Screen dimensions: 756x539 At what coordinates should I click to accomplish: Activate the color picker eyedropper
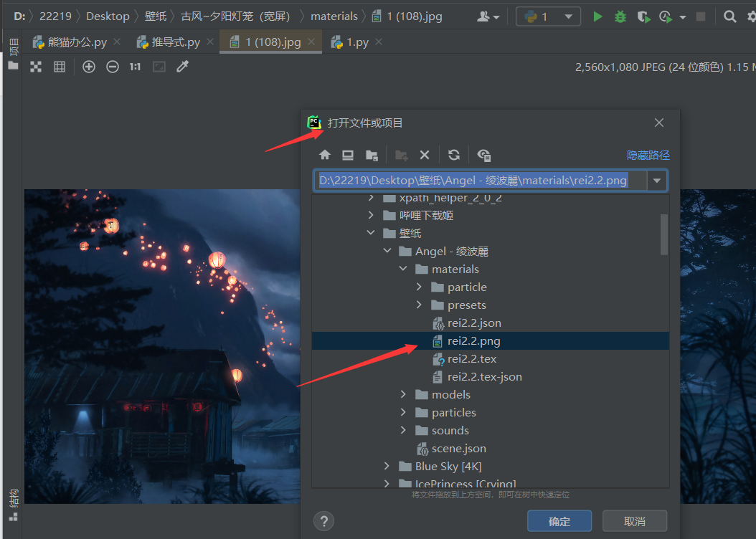(x=182, y=67)
